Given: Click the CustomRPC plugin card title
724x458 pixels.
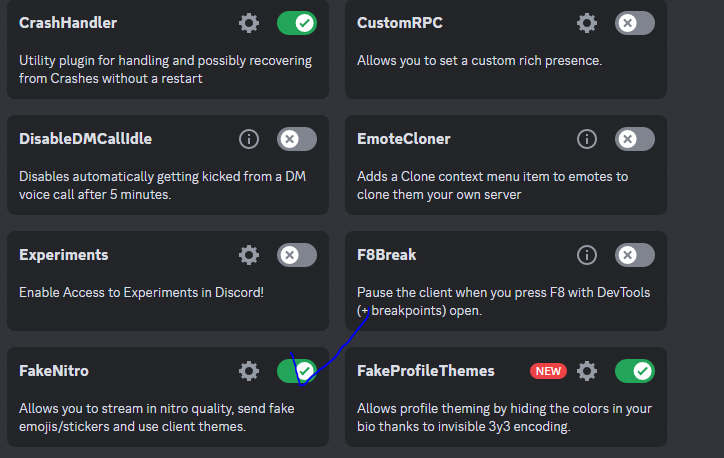Looking at the screenshot, I should [399, 22].
